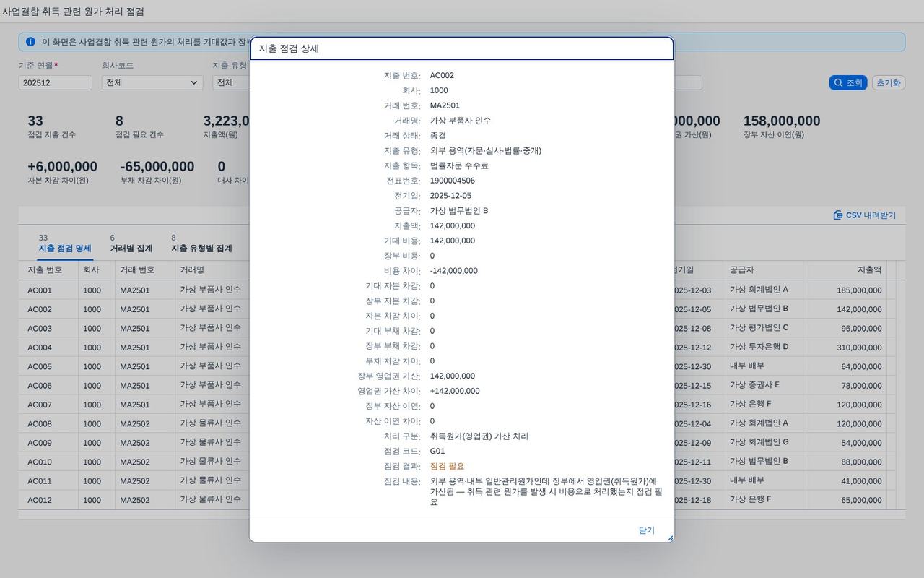924x578 pixels.
Task: Click the +6,000,000 자본 차감 차이 figure
Action: tap(62, 167)
